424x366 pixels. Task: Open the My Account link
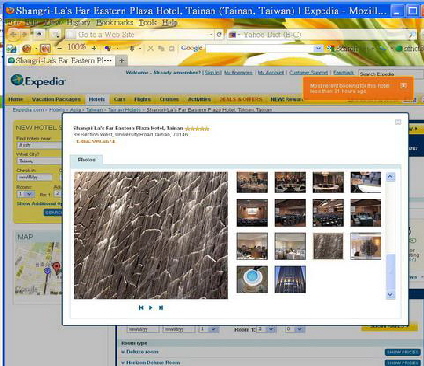coord(271,72)
